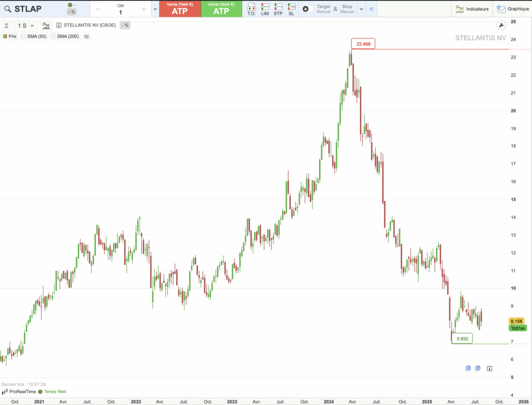Image resolution: width=532 pixels, height=405 pixels.
Task: Click the green color swatch beside Prix
Action: 5,36
